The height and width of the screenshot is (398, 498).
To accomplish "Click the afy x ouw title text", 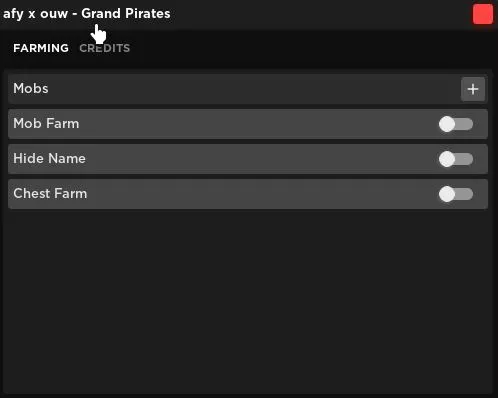I will click(x=35, y=14).
